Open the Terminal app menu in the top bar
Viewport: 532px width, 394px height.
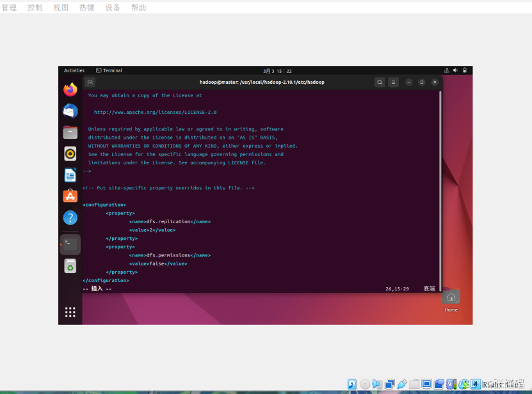109,70
